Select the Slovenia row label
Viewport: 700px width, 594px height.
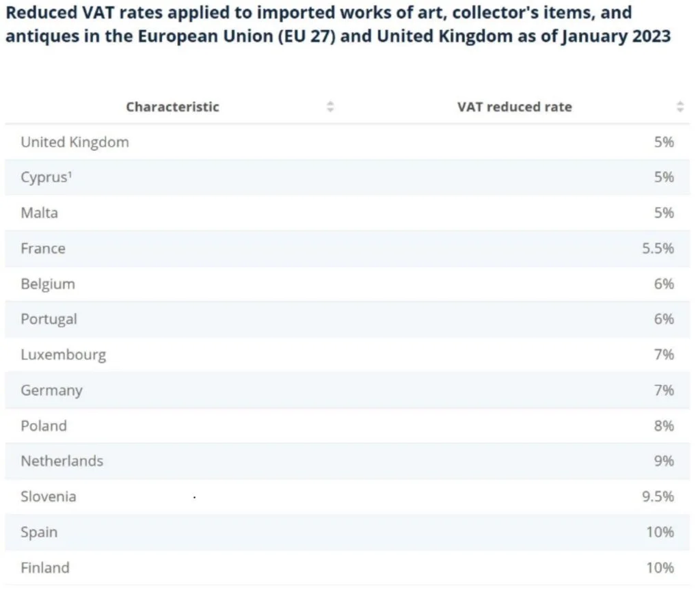tap(48, 496)
